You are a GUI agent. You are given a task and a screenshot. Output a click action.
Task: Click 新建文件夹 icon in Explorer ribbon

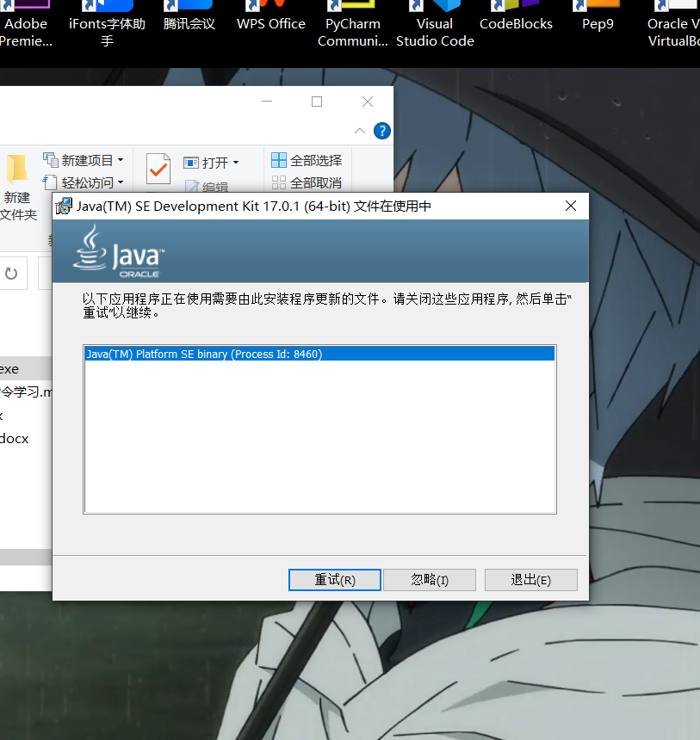tap(17, 187)
